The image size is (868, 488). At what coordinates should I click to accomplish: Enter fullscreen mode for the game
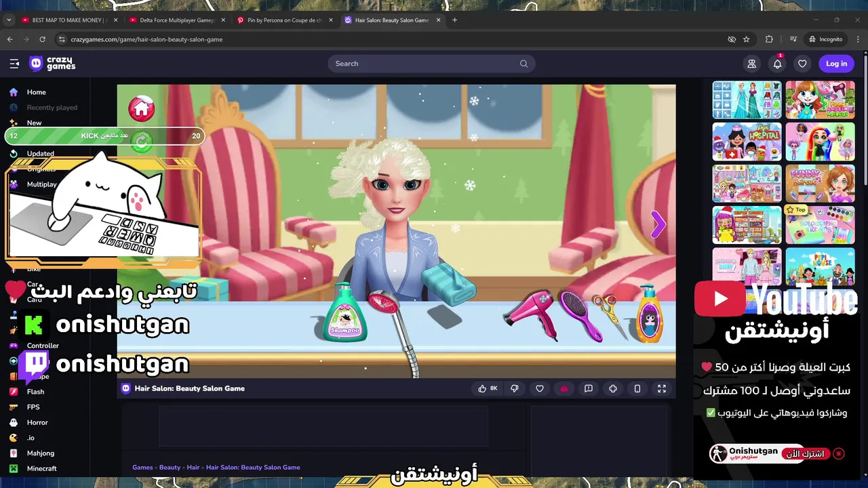click(x=662, y=388)
